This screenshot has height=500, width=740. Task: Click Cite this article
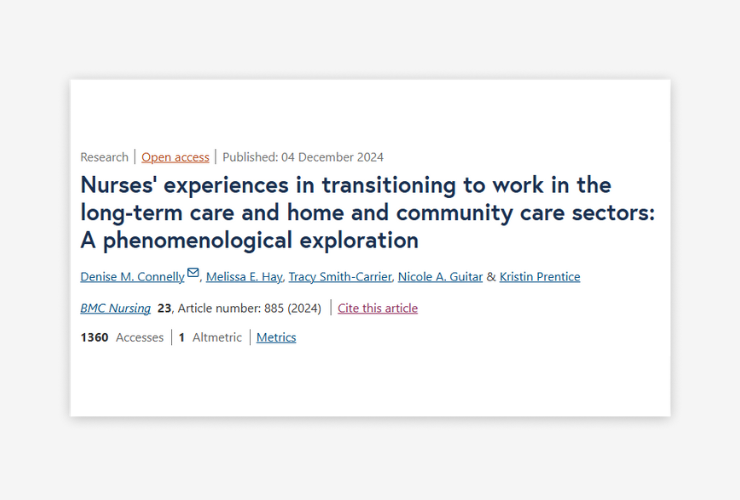coord(378,308)
